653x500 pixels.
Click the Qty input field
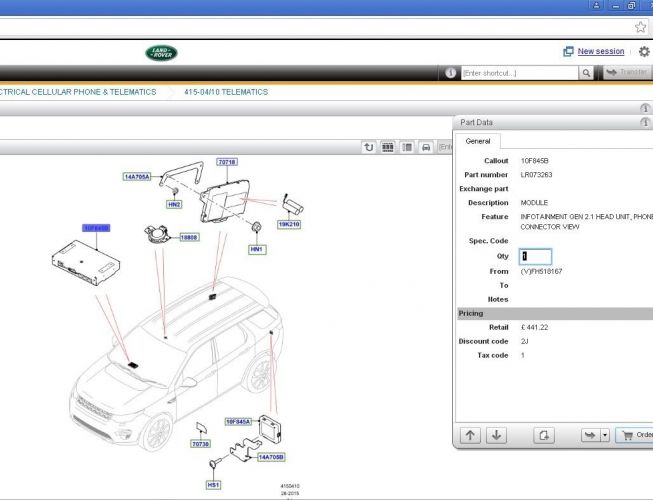(536, 256)
